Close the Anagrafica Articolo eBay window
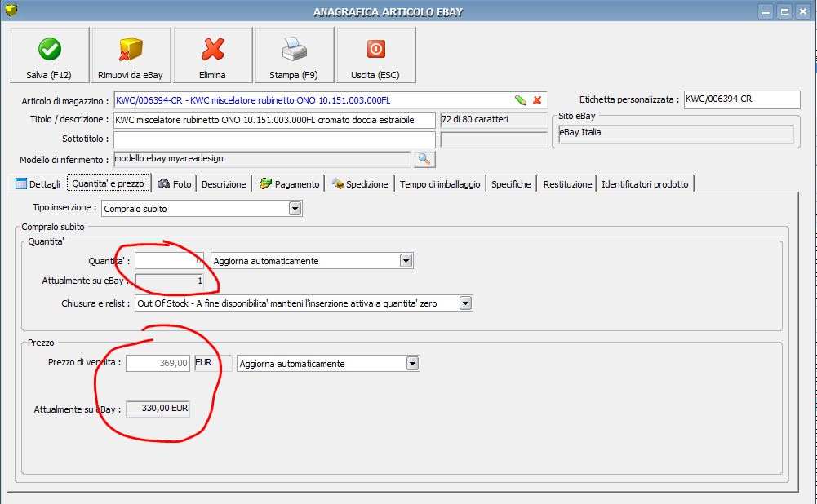Image resolution: width=817 pixels, height=504 pixels. [803, 11]
